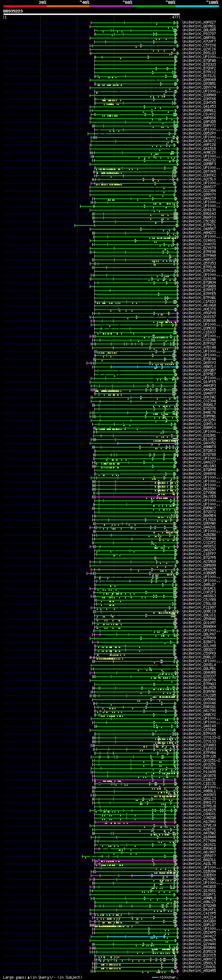Select the row label UniRef100_C5YSY6

tap(199, 45)
